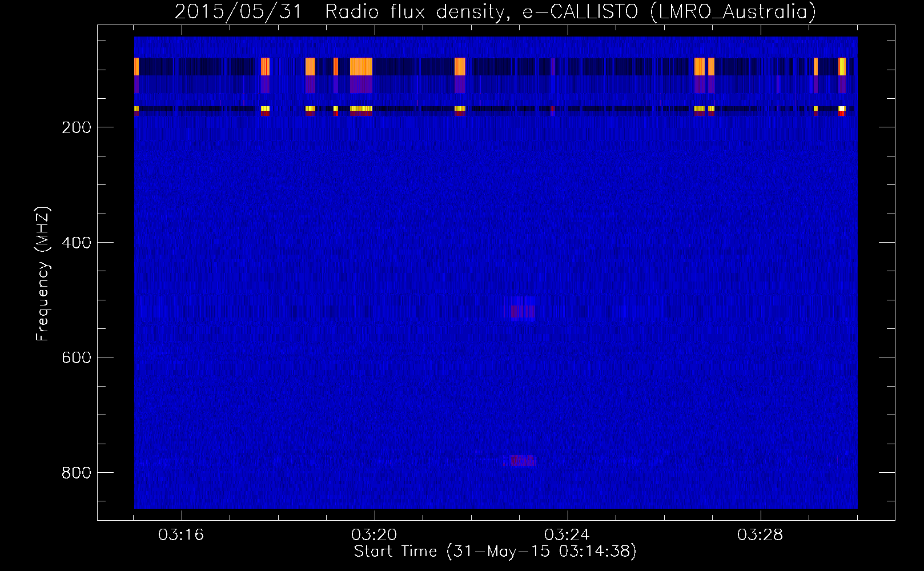Click the 800 frequency tick label
924x571 pixels.
point(77,473)
